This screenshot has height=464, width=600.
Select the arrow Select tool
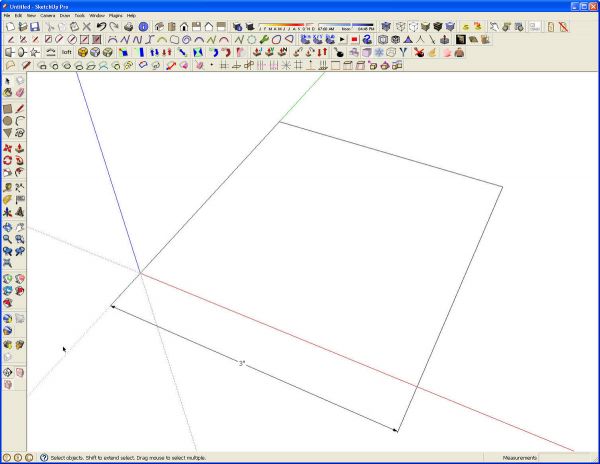point(7,80)
